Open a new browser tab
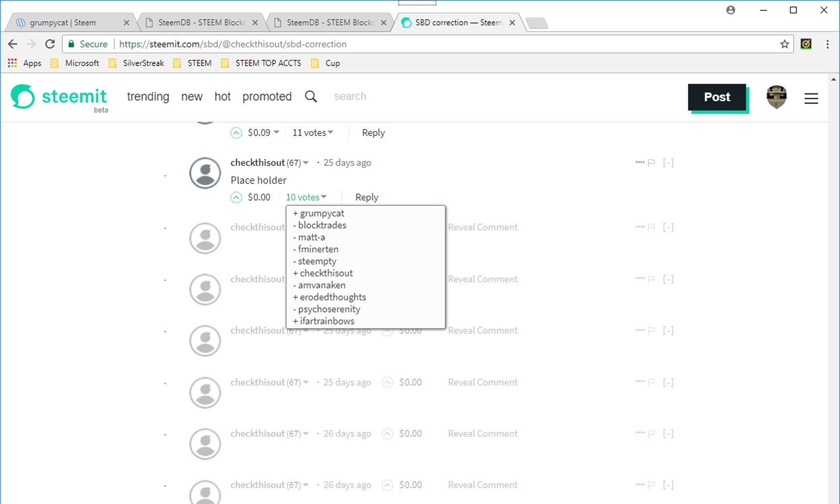Image resolution: width=840 pixels, height=504 pixels. tap(537, 23)
